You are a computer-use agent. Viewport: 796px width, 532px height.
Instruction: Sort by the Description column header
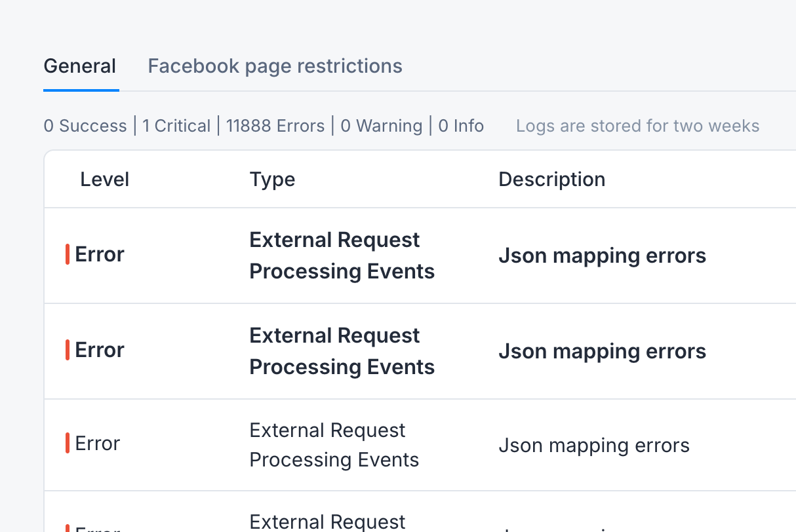click(x=552, y=180)
